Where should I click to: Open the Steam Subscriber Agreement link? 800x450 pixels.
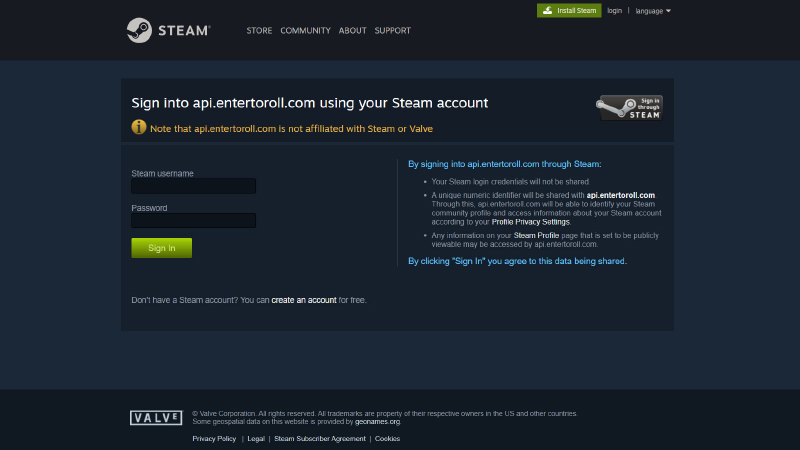[x=320, y=438]
